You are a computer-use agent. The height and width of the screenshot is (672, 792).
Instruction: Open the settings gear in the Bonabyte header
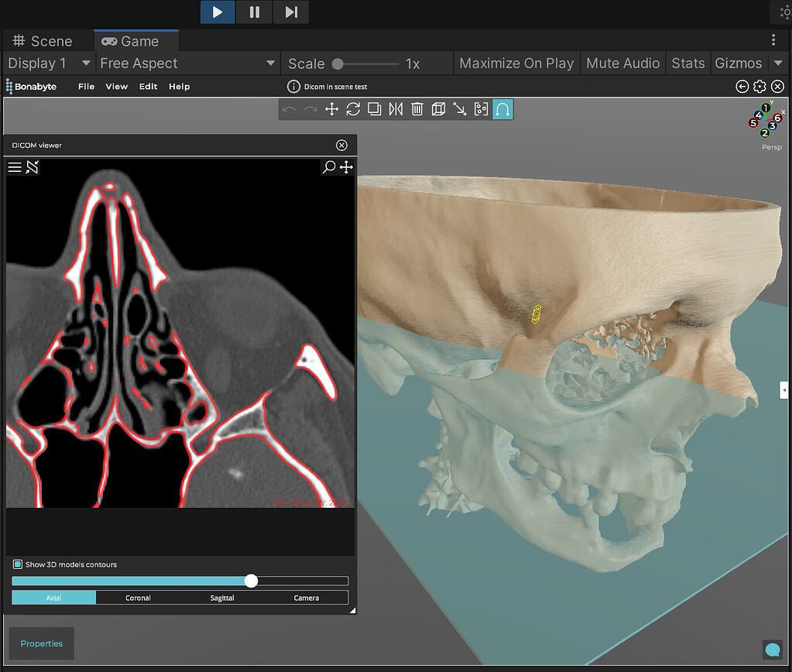pos(759,86)
